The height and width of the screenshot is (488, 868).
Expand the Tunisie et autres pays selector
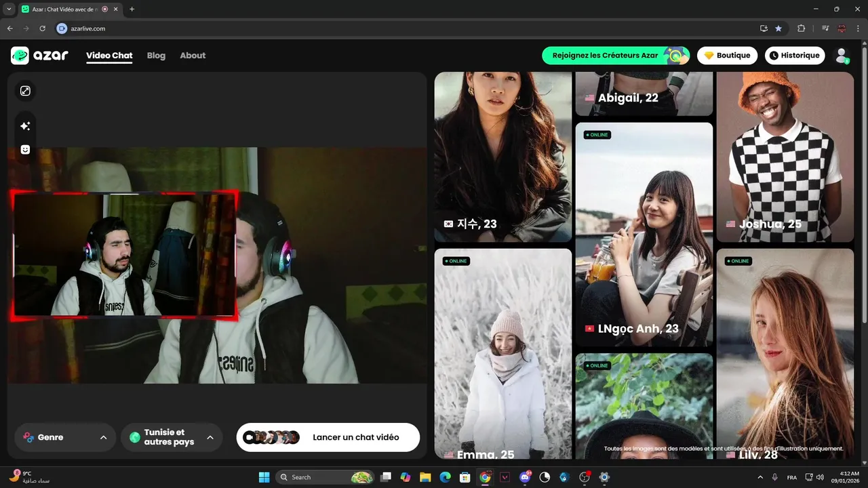[172, 437]
